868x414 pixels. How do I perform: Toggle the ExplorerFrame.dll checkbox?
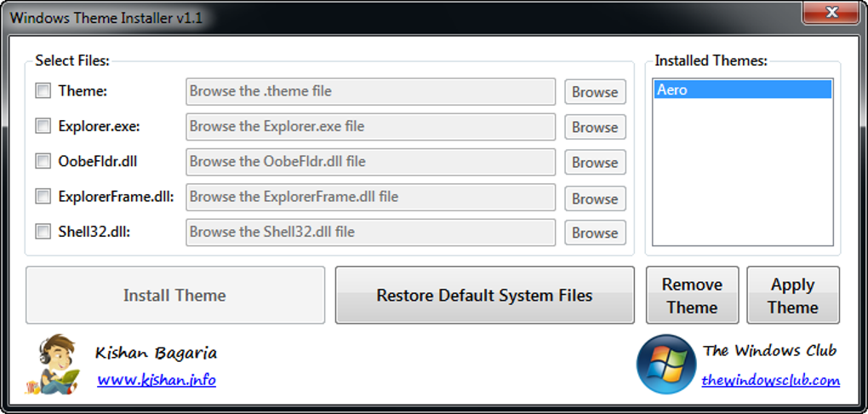click(x=43, y=197)
